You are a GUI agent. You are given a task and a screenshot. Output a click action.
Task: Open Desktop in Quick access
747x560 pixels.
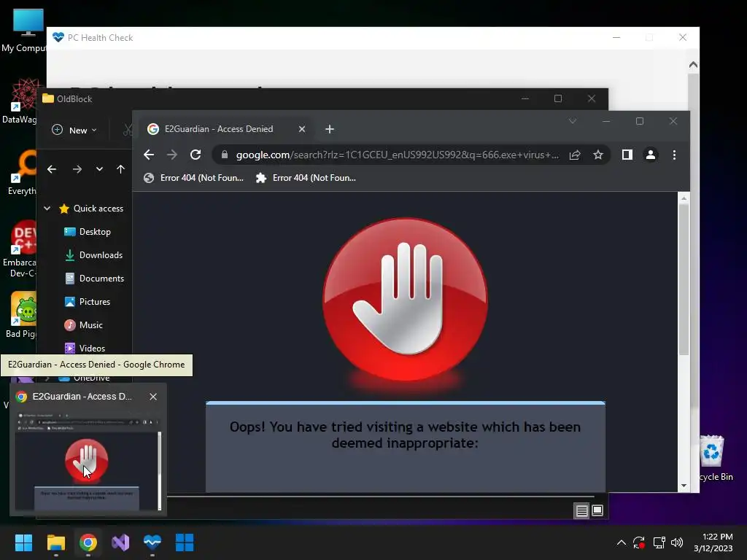coord(88,232)
